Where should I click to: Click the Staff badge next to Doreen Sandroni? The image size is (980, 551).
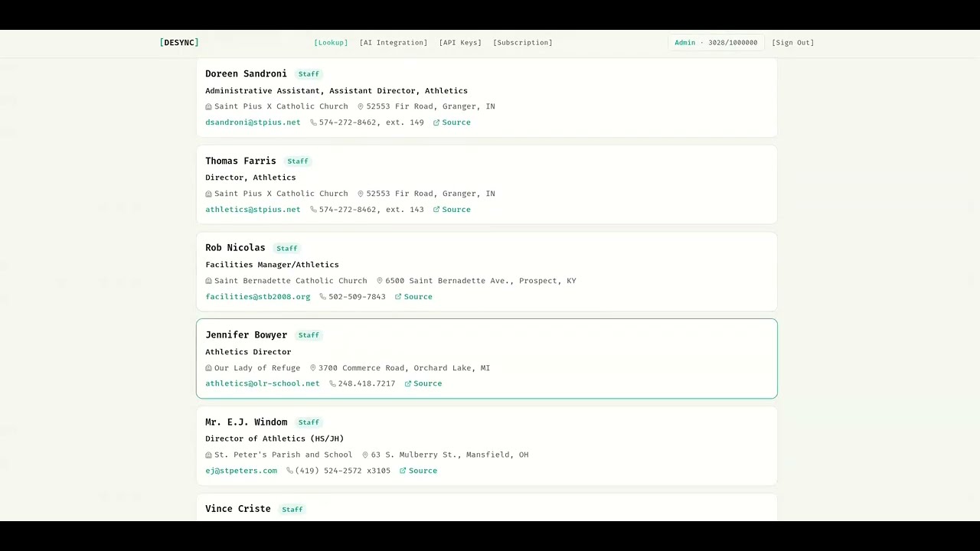pos(309,74)
